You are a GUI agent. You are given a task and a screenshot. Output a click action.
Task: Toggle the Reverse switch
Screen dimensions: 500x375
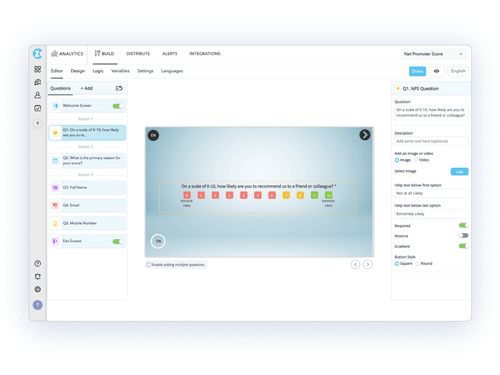tap(463, 235)
